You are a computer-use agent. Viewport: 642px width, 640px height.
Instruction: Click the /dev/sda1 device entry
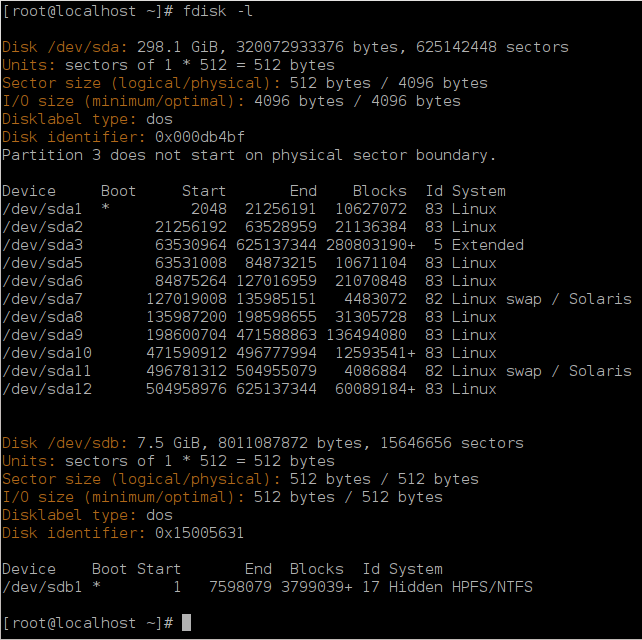(x=42, y=209)
